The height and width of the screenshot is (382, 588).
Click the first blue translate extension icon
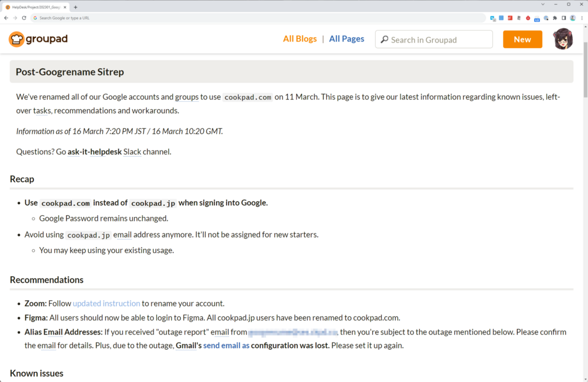tap(493, 18)
